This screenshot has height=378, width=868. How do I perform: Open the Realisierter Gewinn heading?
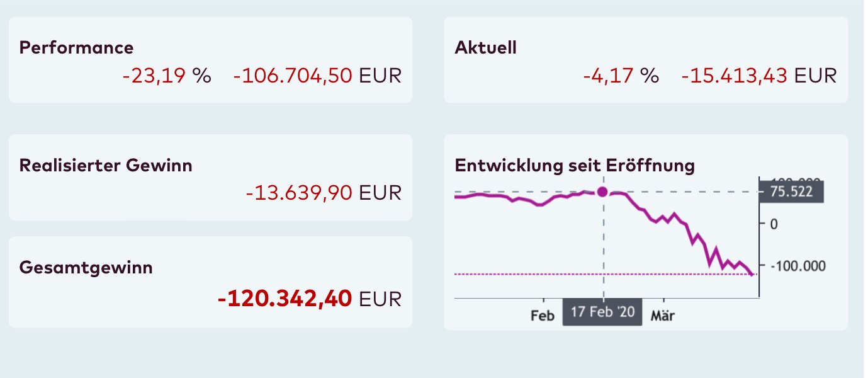click(106, 166)
